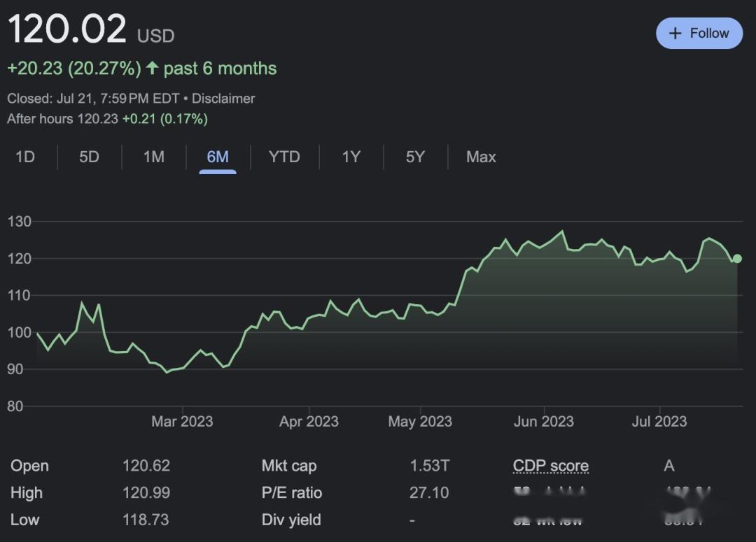The image size is (756, 542).
Task: Click the Mar 2023 axis label
Action: tap(182, 421)
